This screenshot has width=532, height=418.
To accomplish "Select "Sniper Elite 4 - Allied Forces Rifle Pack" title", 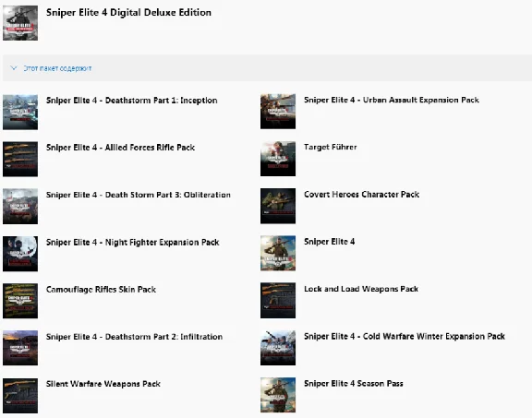I will point(120,148).
